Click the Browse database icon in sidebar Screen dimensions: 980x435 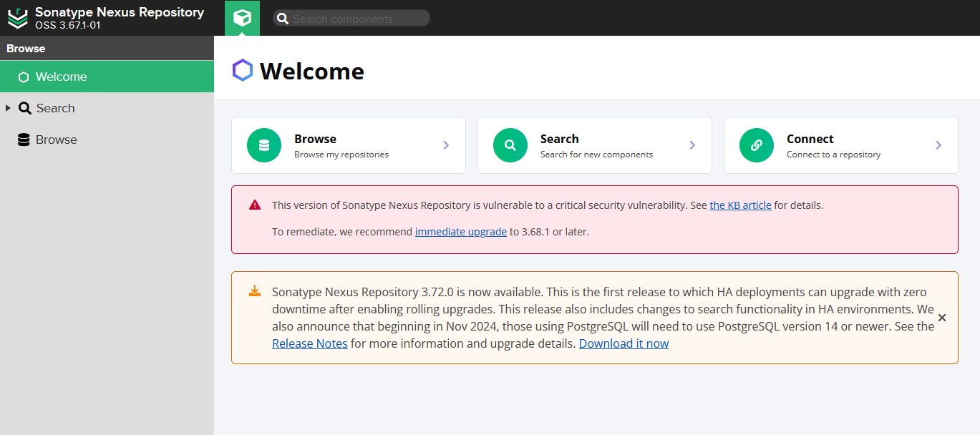tap(24, 140)
